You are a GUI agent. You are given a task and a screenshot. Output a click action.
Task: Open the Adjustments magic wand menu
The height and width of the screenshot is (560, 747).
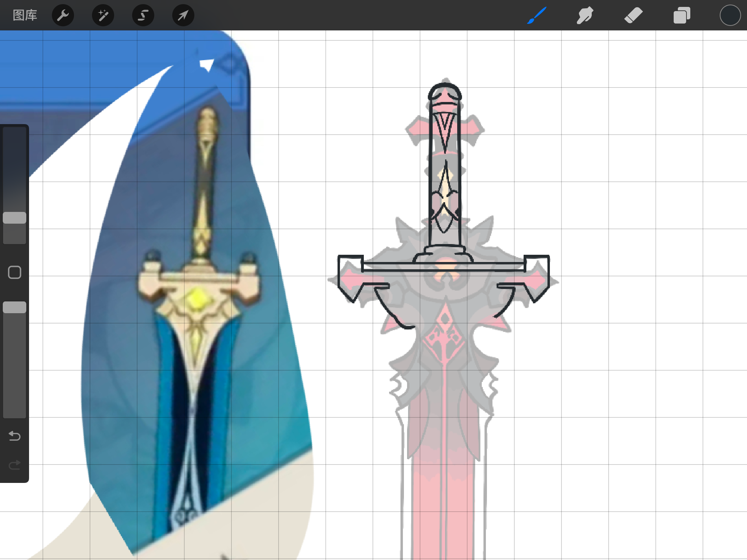pos(103,15)
